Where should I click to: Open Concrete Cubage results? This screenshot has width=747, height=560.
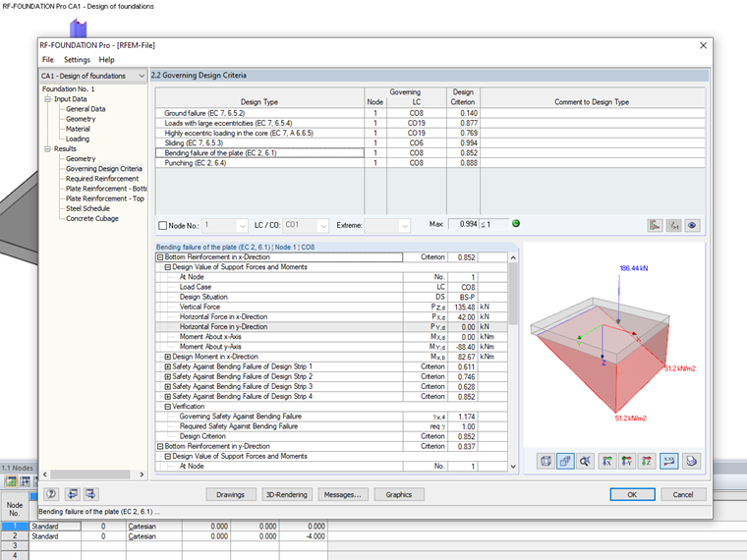[92, 218]
